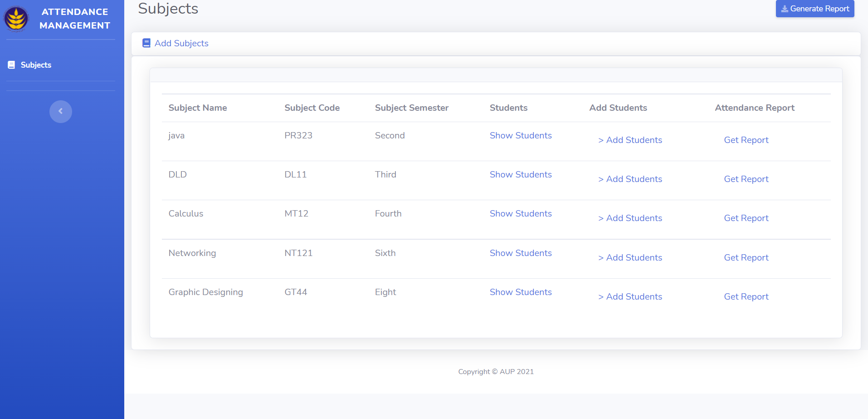Open Subjects in the sidebar menu
Screen dimensions: 868x419
36,65
